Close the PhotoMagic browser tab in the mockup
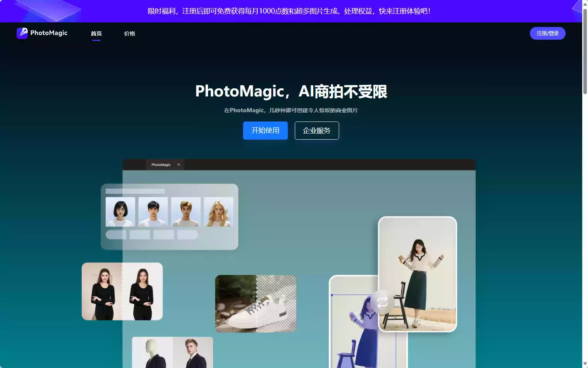588x368 pixels. [x=178, y=164]
